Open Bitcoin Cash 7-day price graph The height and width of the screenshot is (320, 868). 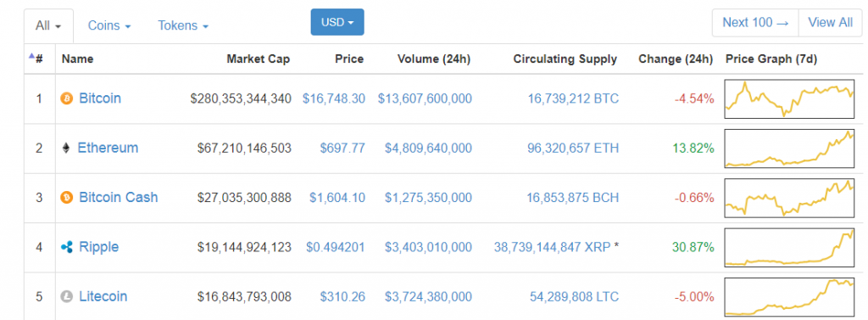click(789, 198)
